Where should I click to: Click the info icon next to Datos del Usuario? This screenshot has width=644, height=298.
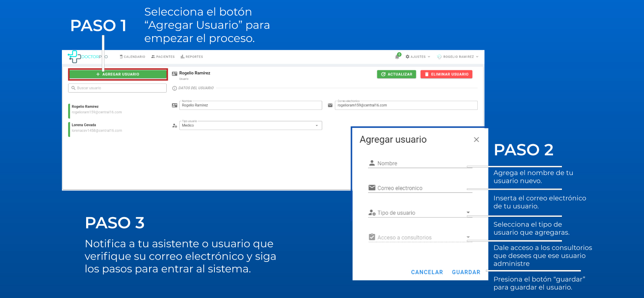click(x=175, y=88)
